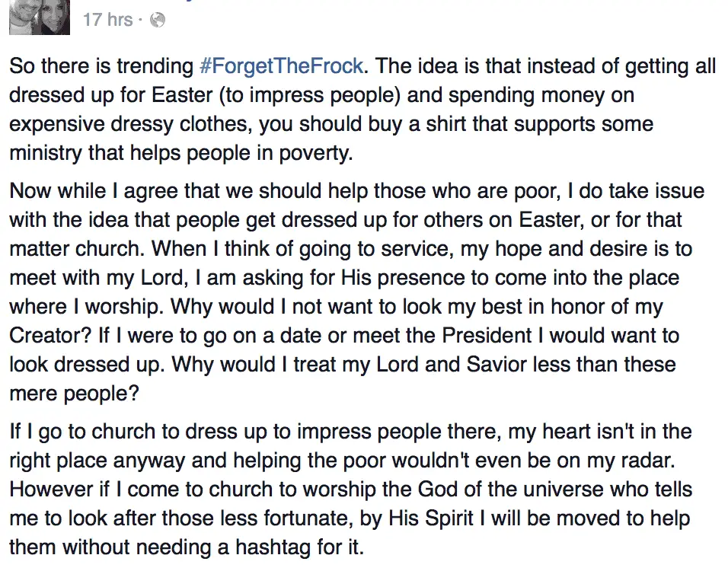Click the word "President" in the post
The image size is (728, 571).
487,335
